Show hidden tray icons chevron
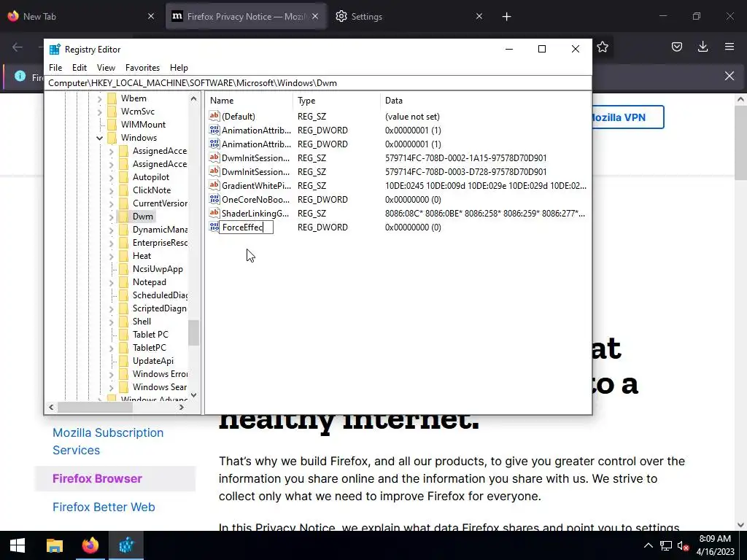 point(648,545)
